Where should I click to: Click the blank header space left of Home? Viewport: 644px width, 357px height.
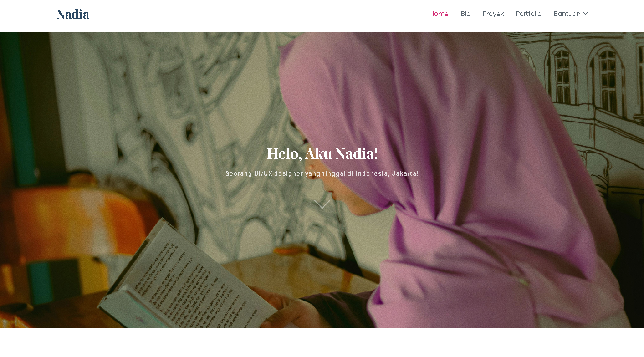click(x=259, y=16)
